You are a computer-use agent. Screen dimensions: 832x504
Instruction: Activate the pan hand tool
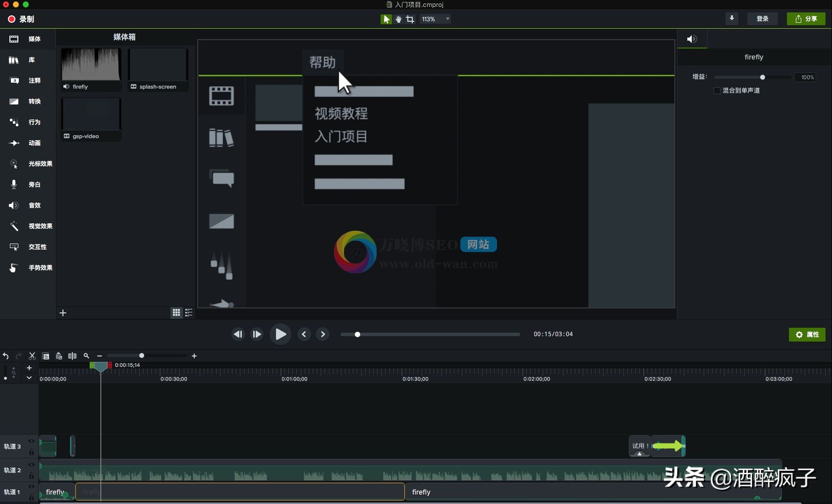point(398,19)
